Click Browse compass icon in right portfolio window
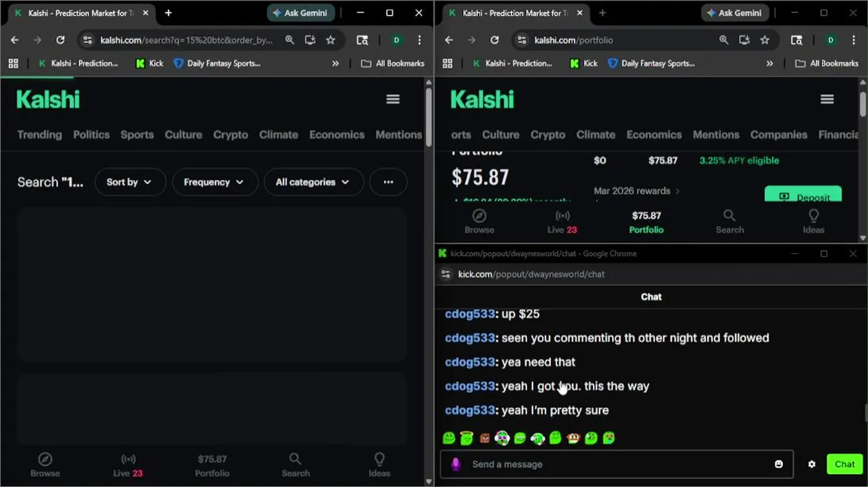The image size is (868, 487). [479, 216]
